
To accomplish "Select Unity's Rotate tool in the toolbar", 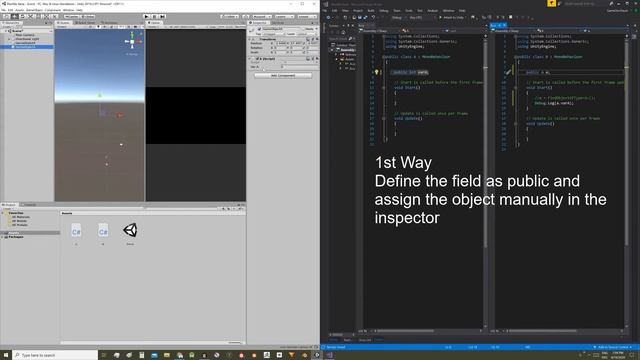I will pyautogui.click(x=22, y=16).
